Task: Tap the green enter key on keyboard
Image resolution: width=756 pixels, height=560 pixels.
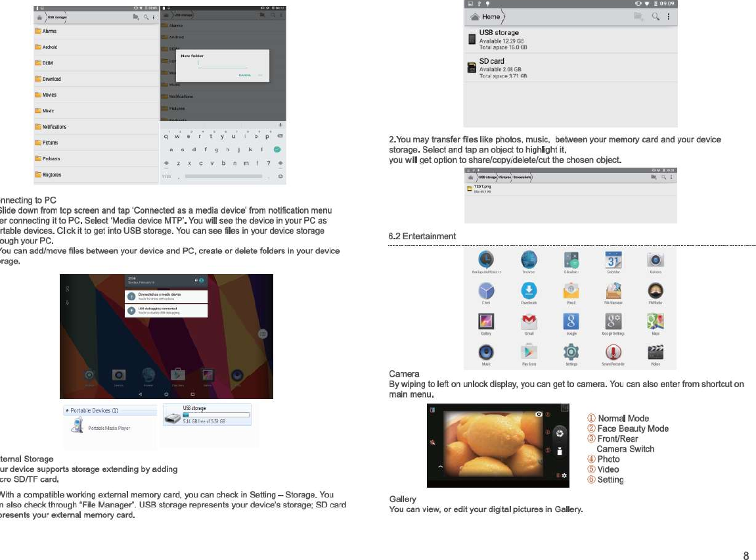Action: coord(277,149)
